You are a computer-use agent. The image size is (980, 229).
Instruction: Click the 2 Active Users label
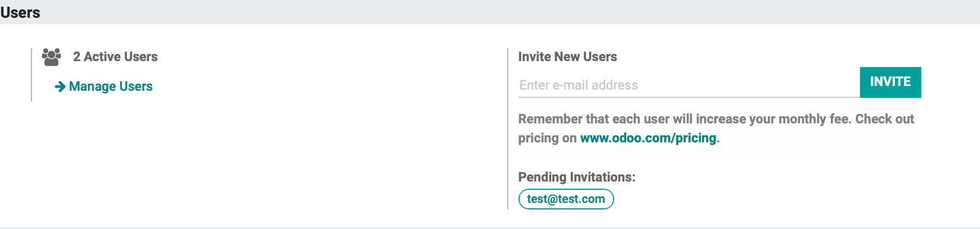[x=115, y=56]
